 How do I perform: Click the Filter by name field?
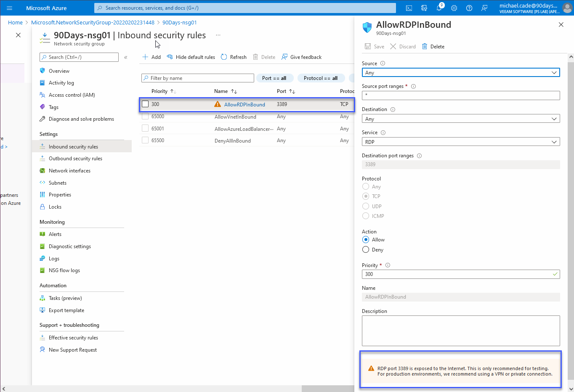click(198, 78)
